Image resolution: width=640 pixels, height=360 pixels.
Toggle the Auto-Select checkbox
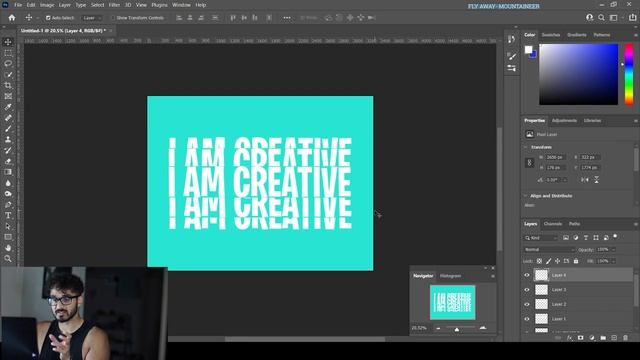click(48, 18)
